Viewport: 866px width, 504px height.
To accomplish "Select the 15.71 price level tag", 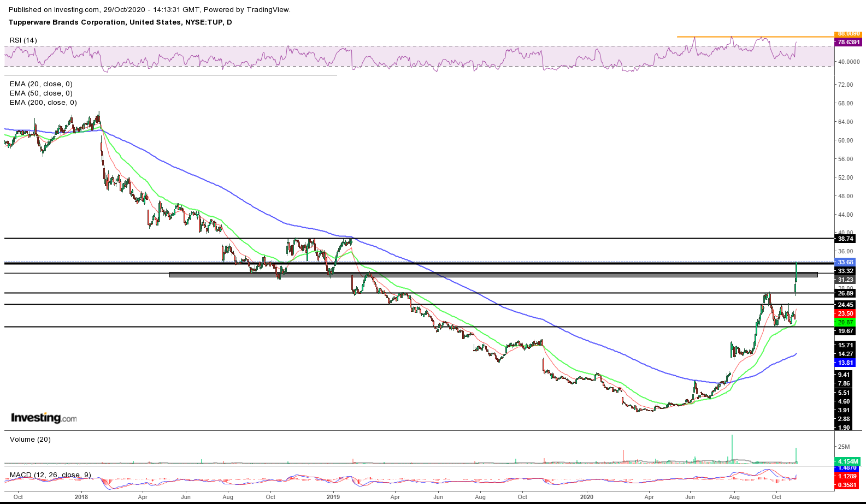I will point(845,345).
